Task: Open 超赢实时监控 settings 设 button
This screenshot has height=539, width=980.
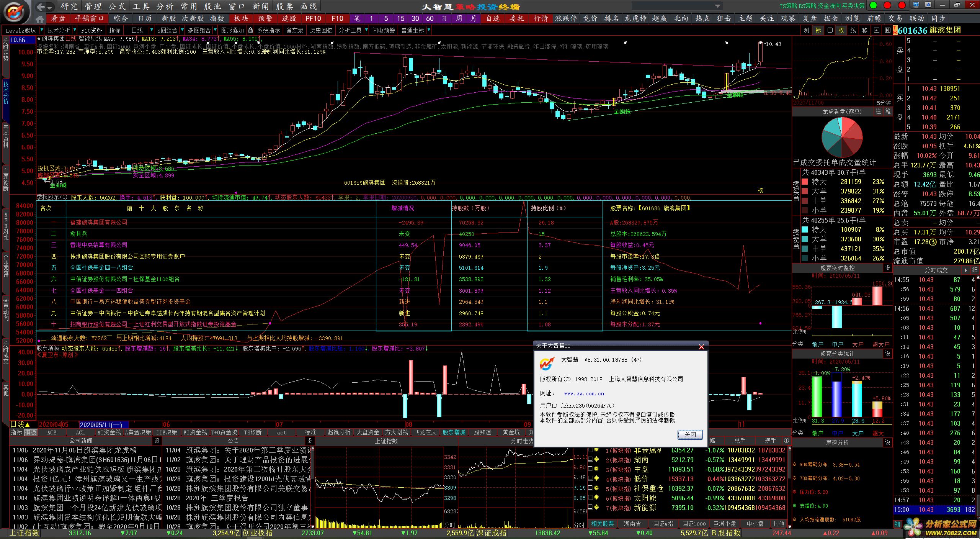Action: (x=887, y=268)
